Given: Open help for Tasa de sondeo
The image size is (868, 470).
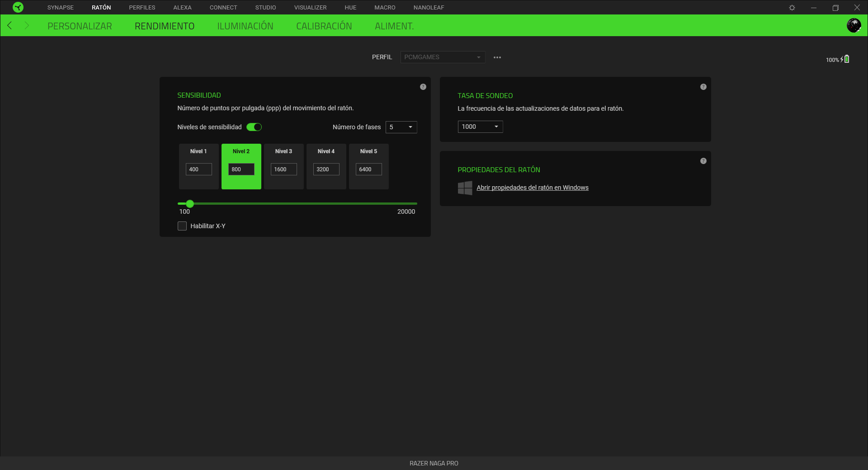Looking at the screenshot, I should 703,86.
